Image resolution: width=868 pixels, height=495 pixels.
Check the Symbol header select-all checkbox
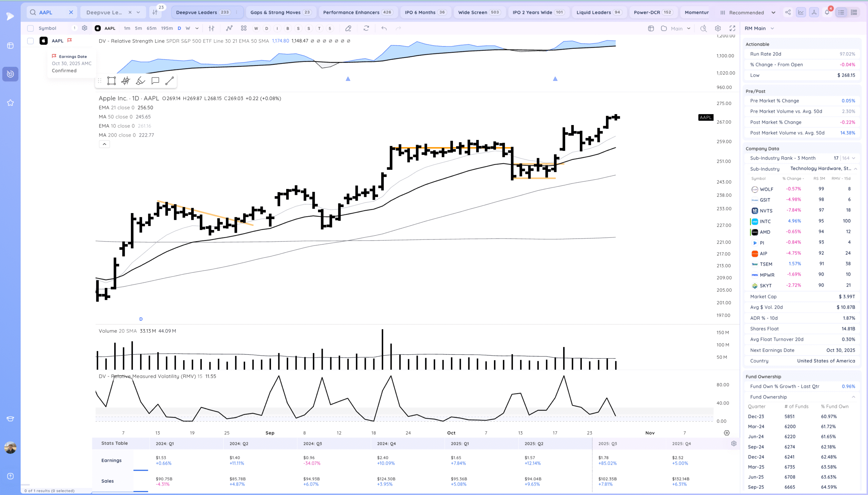click(30, 28)
